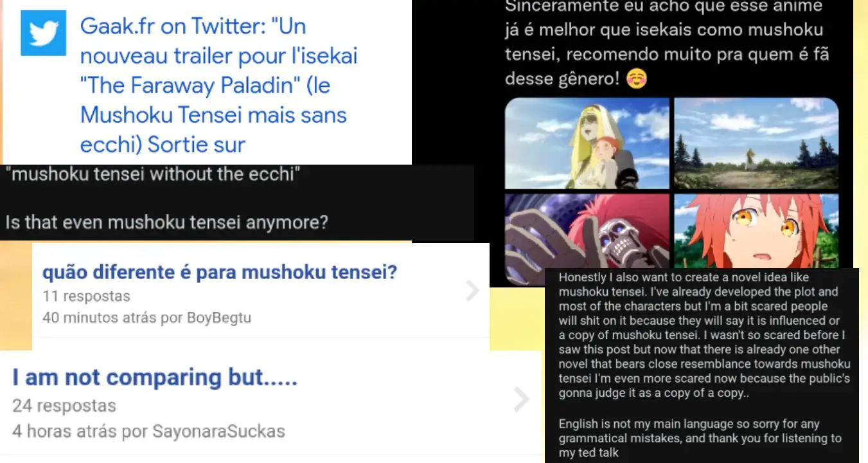Click the '24 respostas' reply count

[x=64, y=406]
